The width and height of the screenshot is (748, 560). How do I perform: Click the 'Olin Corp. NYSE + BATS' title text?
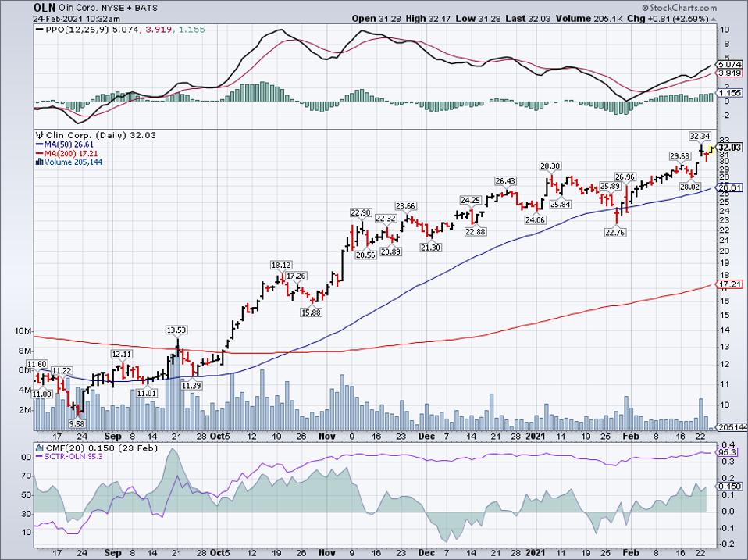(x=108, y=8)
